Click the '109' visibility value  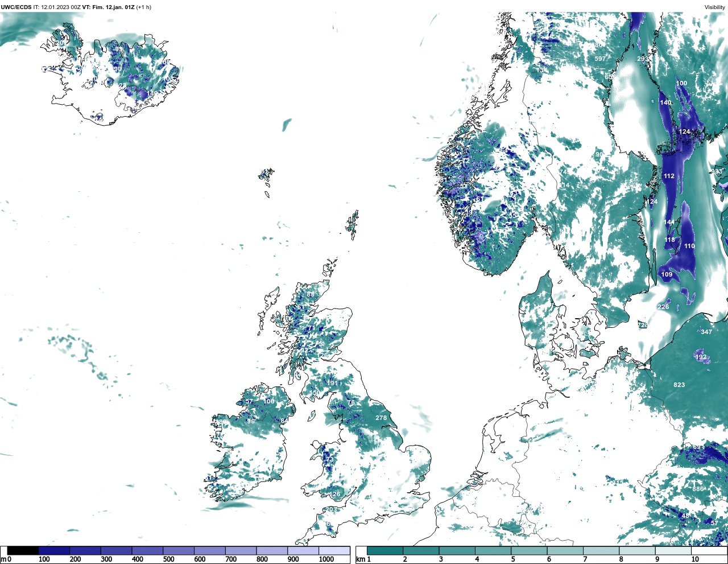pyautogui.click(x=667, y=274)
